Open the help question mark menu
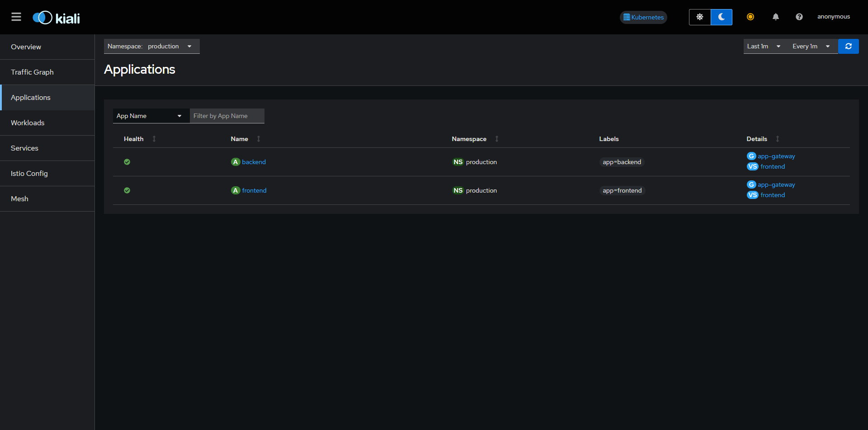This screenshot has width=868, height=430. (799, 17)
